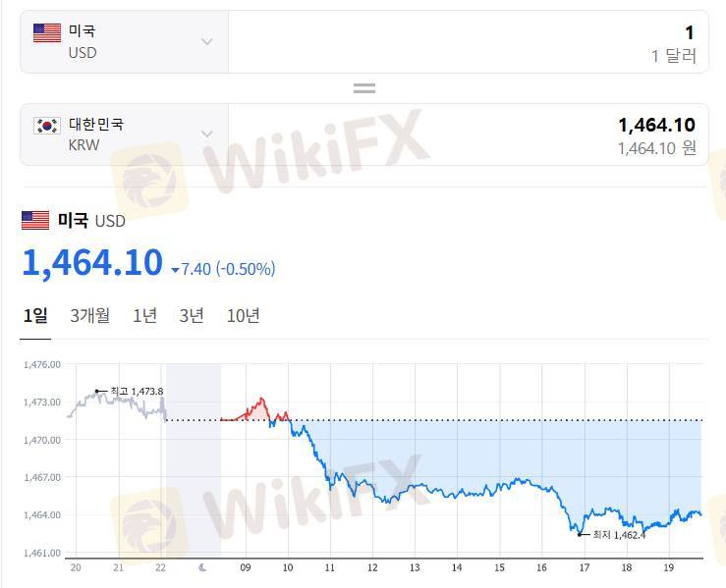Click the 최저 1,462.4 low marker
This screenshot has width=726, height=588.
pos(612,535)
